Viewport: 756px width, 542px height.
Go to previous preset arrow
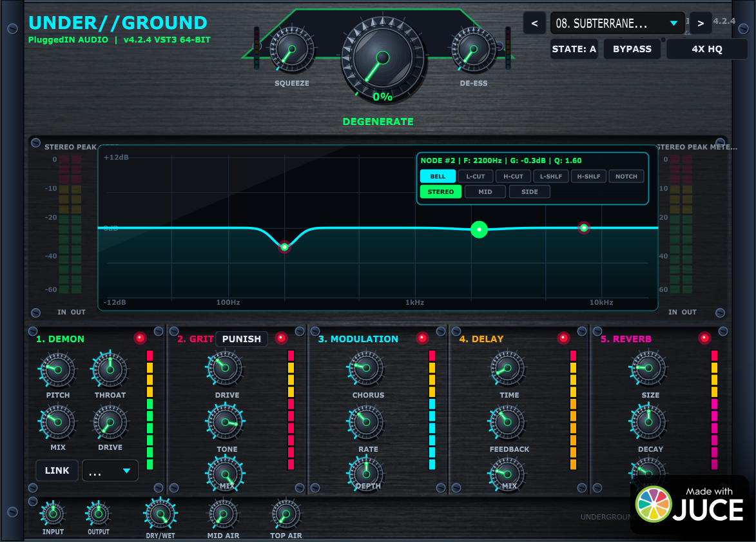tap(534, 23)
